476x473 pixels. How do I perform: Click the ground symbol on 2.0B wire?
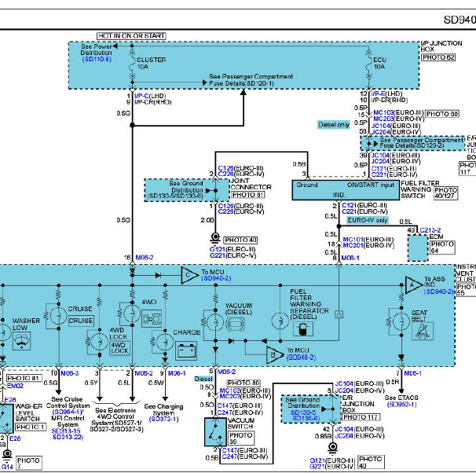(215, 238)
